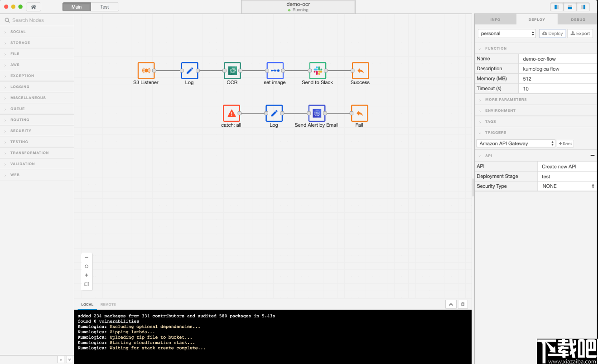Select the demo-ocr project tab
Viewport: 598px width, 364px height.
coord(298,7)
